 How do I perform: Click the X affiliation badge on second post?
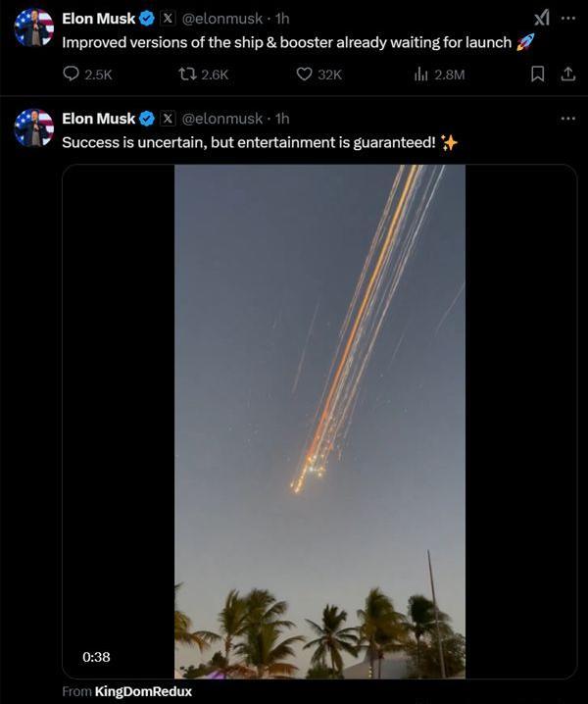pyautogui.click(x=168, y=119)
